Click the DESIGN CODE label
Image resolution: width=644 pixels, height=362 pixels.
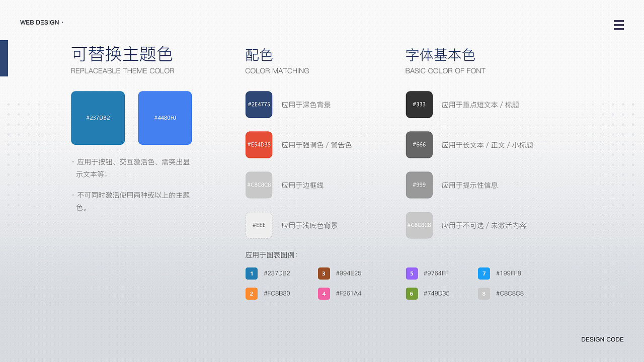(602, 339)
